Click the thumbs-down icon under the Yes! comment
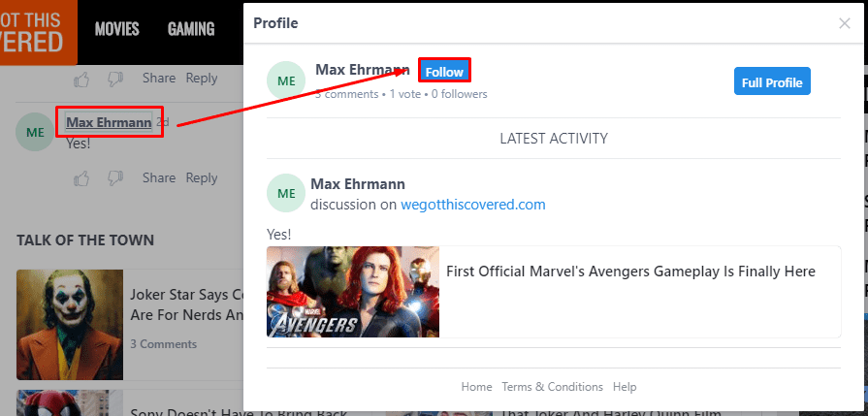The image size is (868, 416). (115, 178)
